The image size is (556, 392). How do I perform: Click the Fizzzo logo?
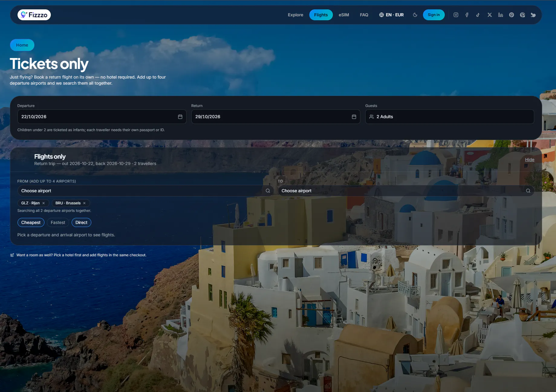[x=34, y=15]
